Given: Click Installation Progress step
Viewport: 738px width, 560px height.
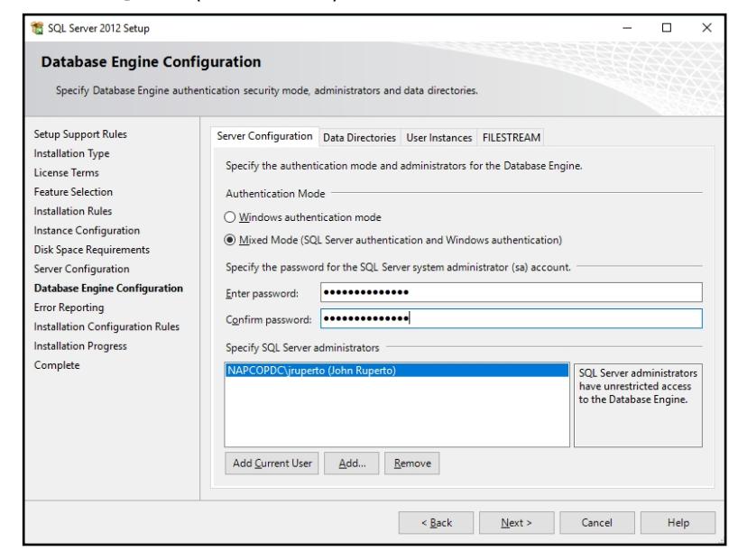Looking at the screenshot, I should (80, 346).
